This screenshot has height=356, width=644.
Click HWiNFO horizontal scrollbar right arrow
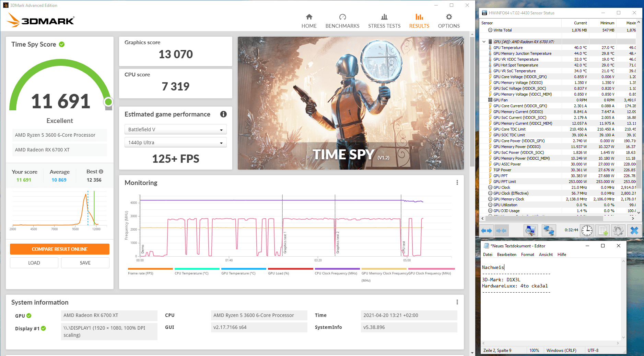633,218
